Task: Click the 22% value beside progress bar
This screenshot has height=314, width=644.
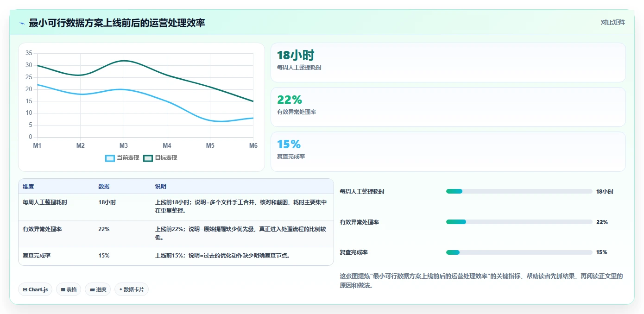Action: [x=602, y=222]
